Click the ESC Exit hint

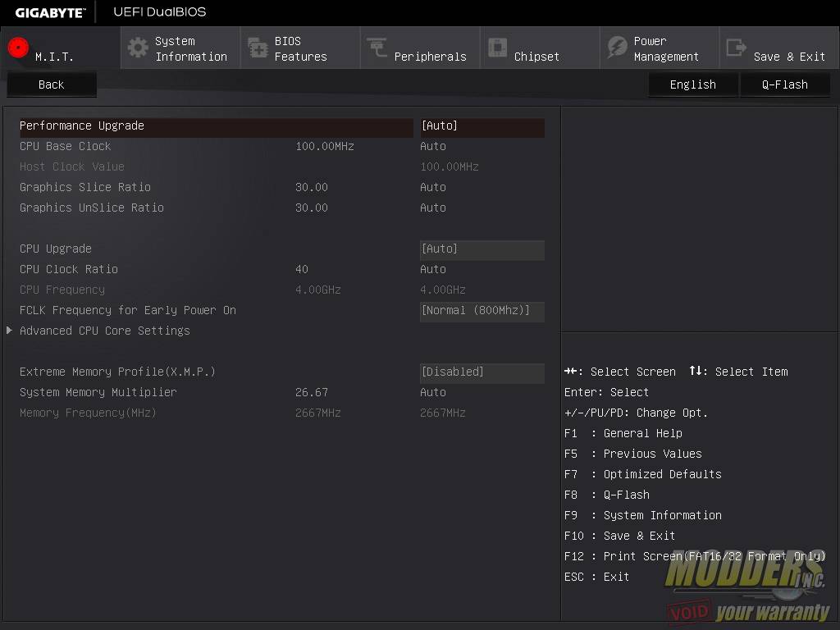[x=596, y=577]
